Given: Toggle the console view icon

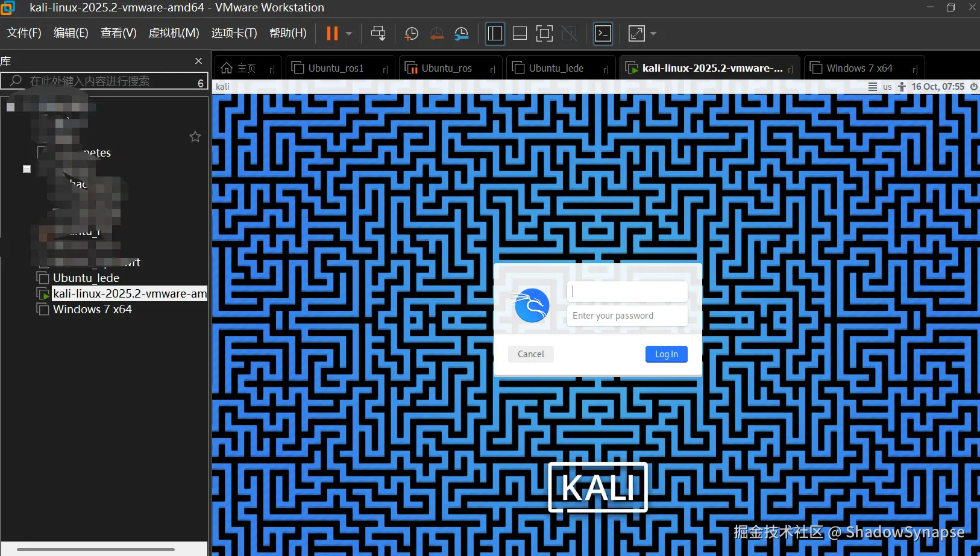Looking at the screenshot, I should click(x=603, y=34).
